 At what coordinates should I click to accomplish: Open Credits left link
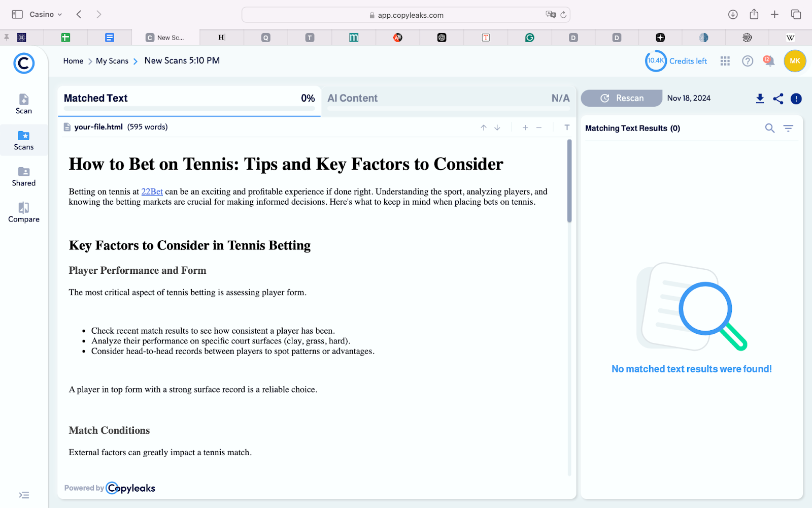(x=688, y=61)
